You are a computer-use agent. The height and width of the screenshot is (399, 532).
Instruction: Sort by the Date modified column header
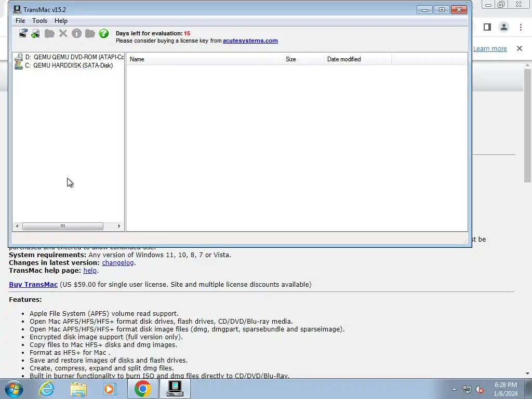(x=357, y=59)
